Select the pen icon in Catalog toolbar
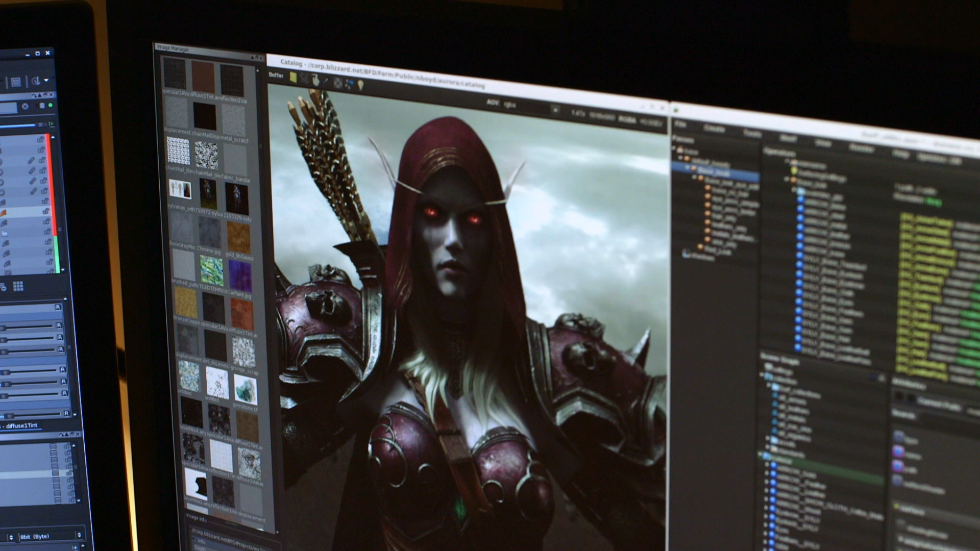Screen dimensions: 980x551 pyautogui.click(x=326, y=81)
